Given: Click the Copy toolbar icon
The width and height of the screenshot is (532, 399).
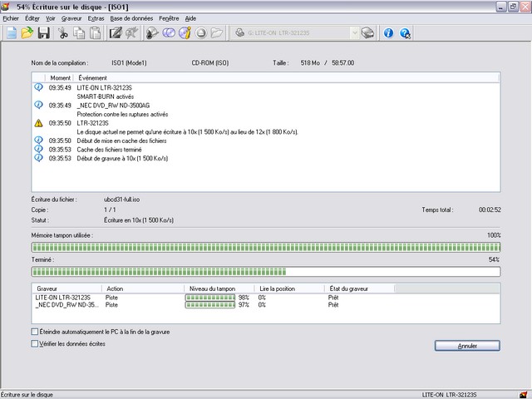Looking at the screenshot, I should pyautogui.click(x=79, y=33).
